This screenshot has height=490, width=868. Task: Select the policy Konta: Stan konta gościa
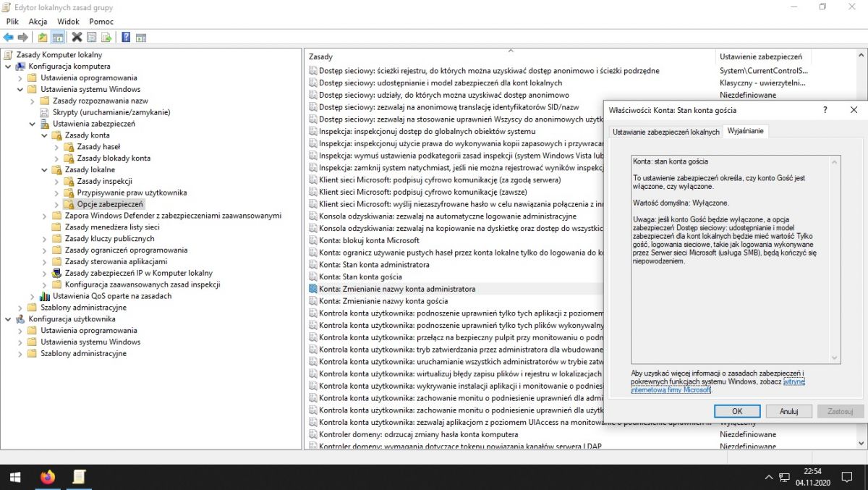coord(360,277)
